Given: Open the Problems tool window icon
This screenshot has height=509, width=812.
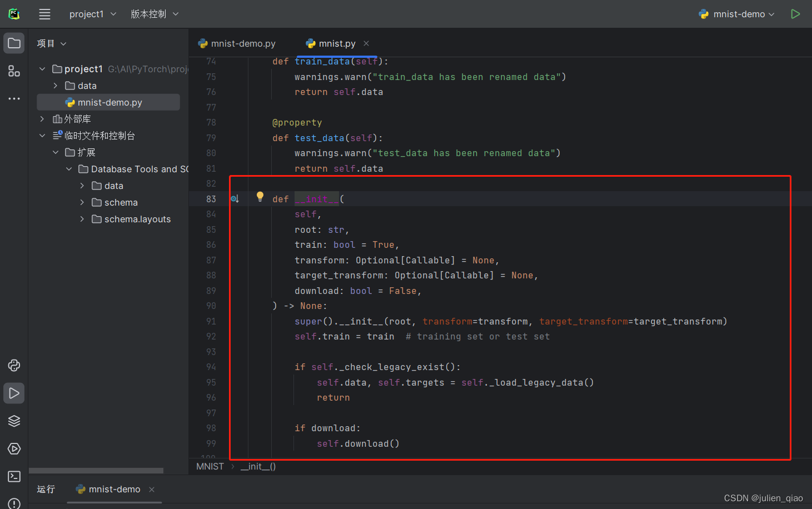Looking at the screenshot, I should coord(14,503).
